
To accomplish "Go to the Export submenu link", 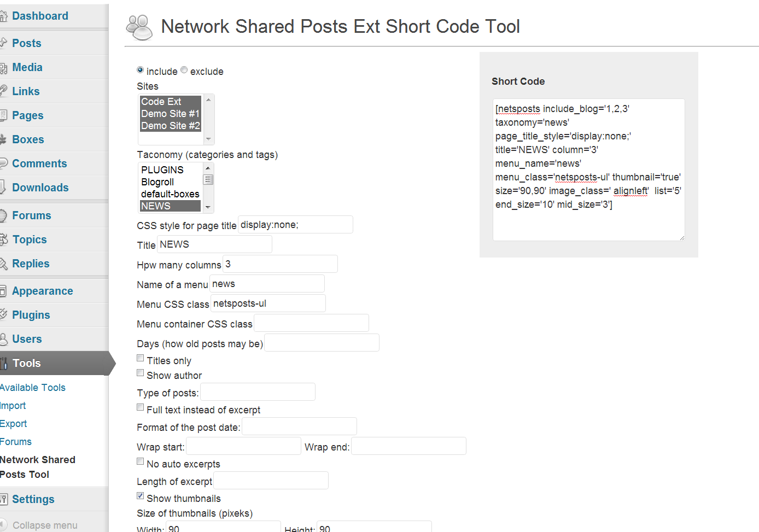I will tap(14, 424).
